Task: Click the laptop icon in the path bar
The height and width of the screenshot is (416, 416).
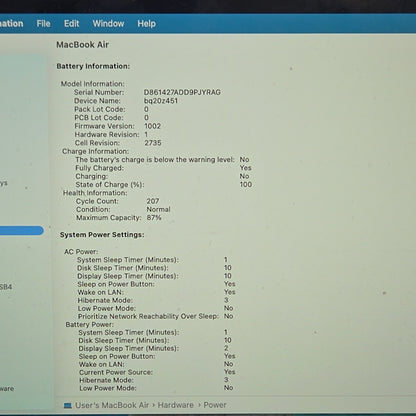Action: (68, 405)
